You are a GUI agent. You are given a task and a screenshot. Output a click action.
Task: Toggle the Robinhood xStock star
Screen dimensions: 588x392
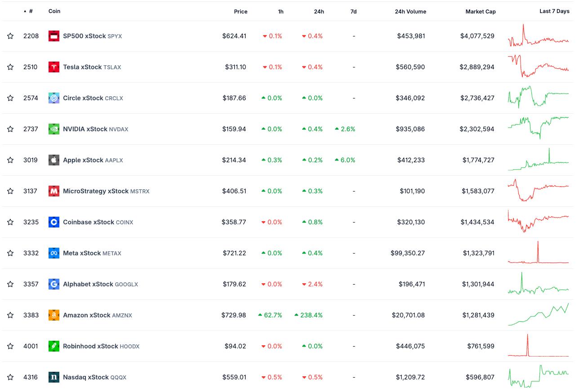coord(10,346)
